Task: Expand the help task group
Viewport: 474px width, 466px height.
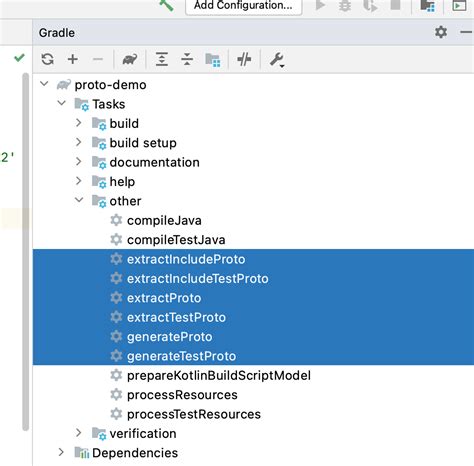Action: click(x=79, y=181)
